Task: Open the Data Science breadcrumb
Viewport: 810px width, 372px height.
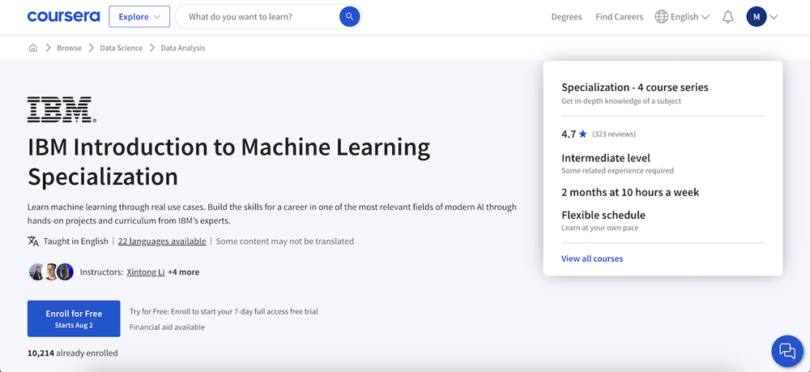Action: click(121, 48)
